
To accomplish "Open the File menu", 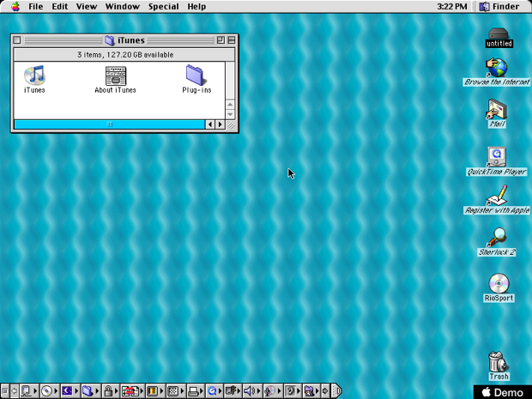I will (x=36, y=7).
